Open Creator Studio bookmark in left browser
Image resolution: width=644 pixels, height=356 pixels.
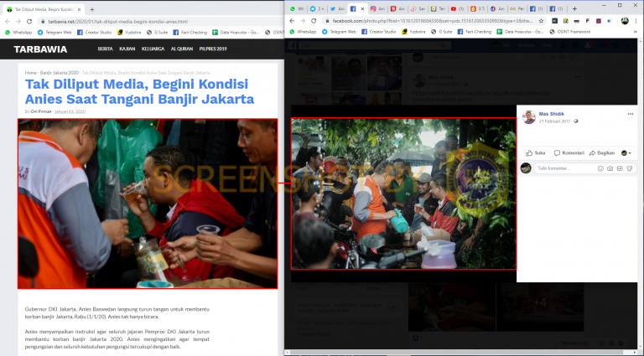(94, 32)
